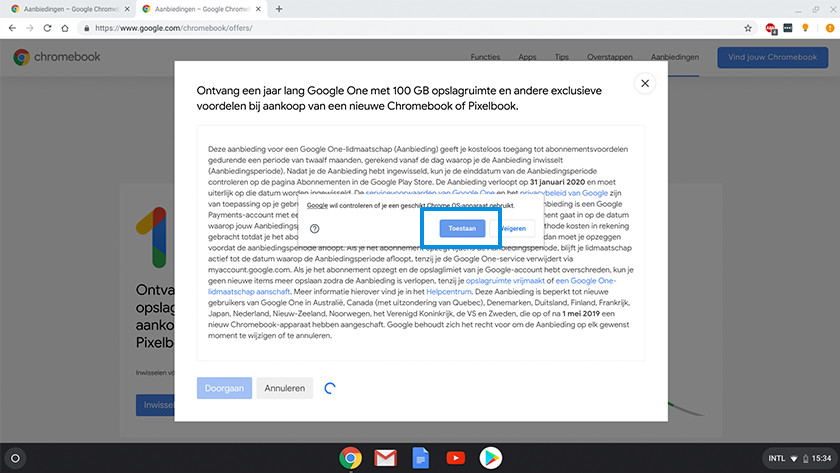Screen dimensions: 840x473
Task: Click Vind jouw Chromebook button
Action: click(772, 57)
